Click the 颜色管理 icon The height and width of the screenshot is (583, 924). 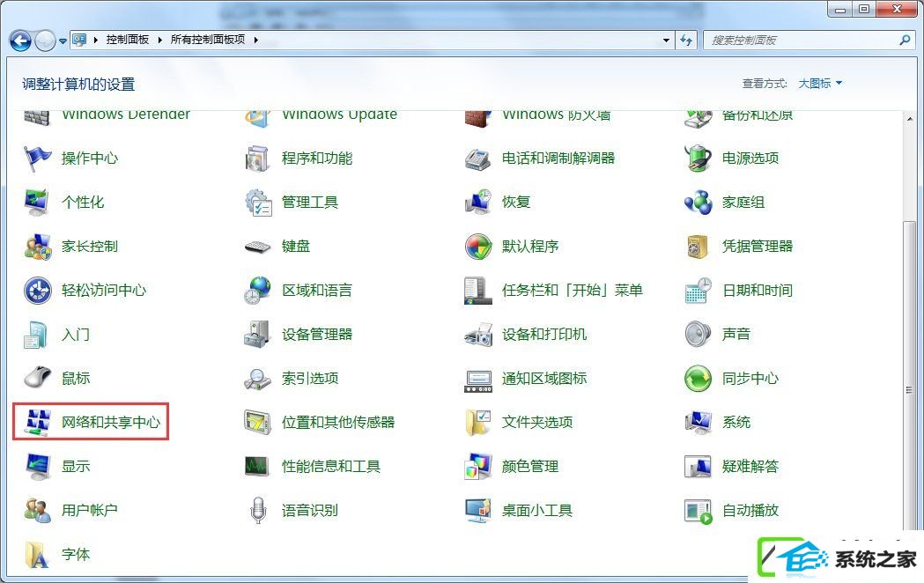click(x=478, y=467)
